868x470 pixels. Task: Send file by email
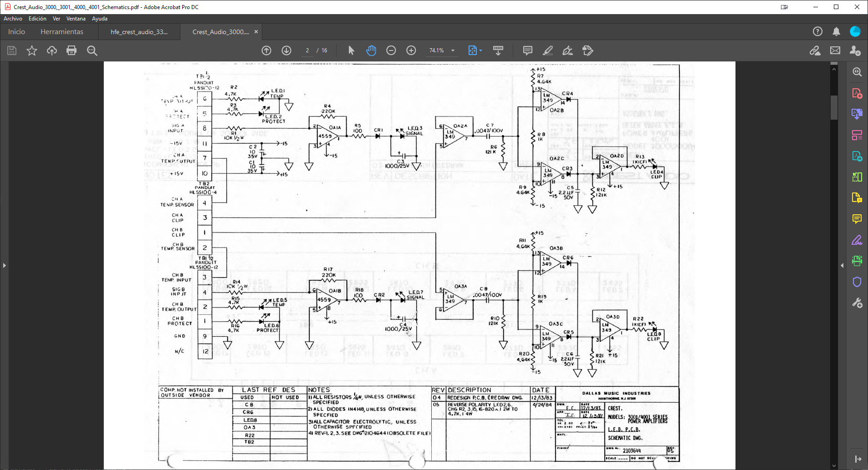pos(835,51)
